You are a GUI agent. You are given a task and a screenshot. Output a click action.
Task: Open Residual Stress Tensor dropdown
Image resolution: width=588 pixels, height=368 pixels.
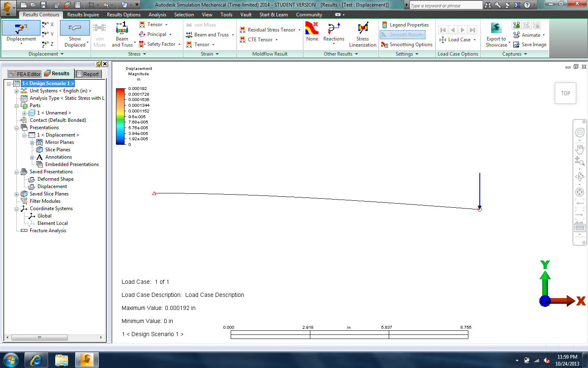pyautogui.click(x=270, y=30)
